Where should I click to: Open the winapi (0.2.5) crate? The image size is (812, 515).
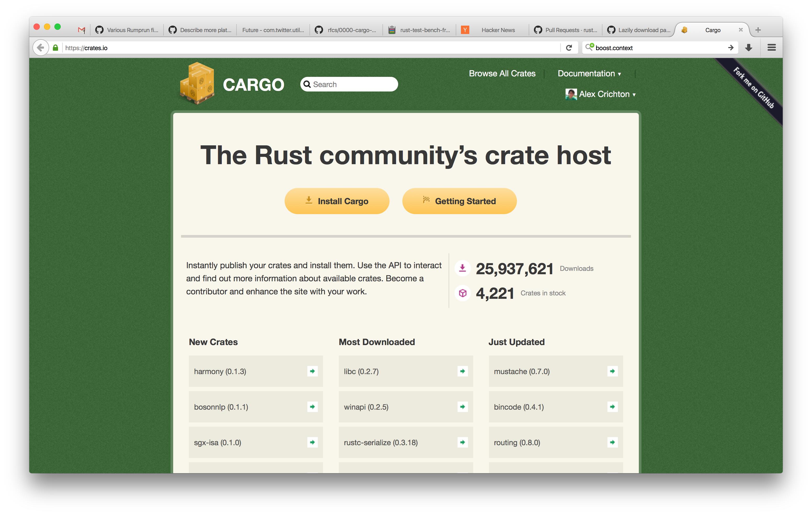click(406, 407)
